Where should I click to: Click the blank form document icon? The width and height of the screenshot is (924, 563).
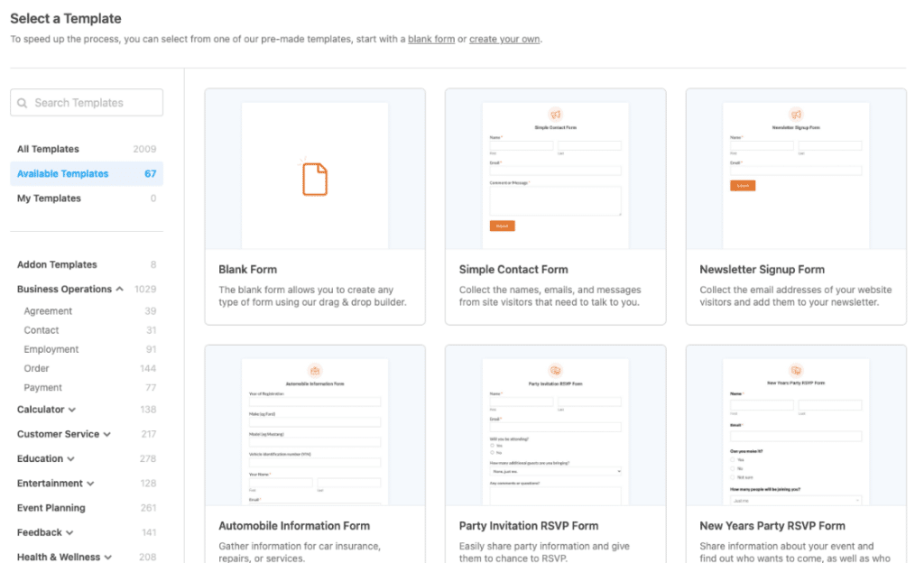(314, 178)
